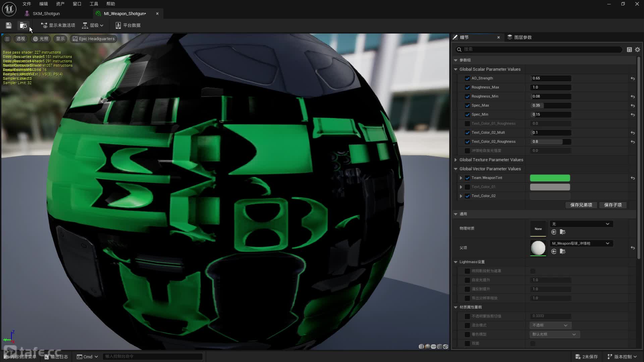Uncheck the Roughness_Max parameter checkbox
The image size is (644, 362).
click(467, 87)
